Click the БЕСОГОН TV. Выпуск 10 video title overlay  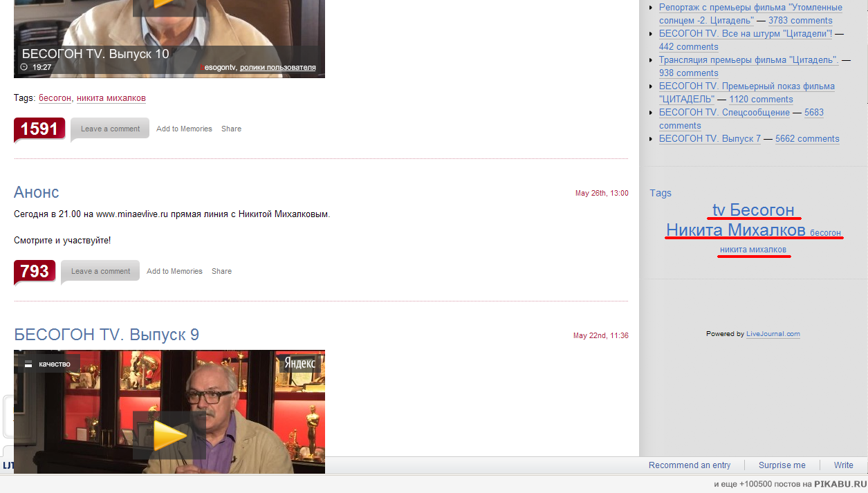(x=95, y=54)
